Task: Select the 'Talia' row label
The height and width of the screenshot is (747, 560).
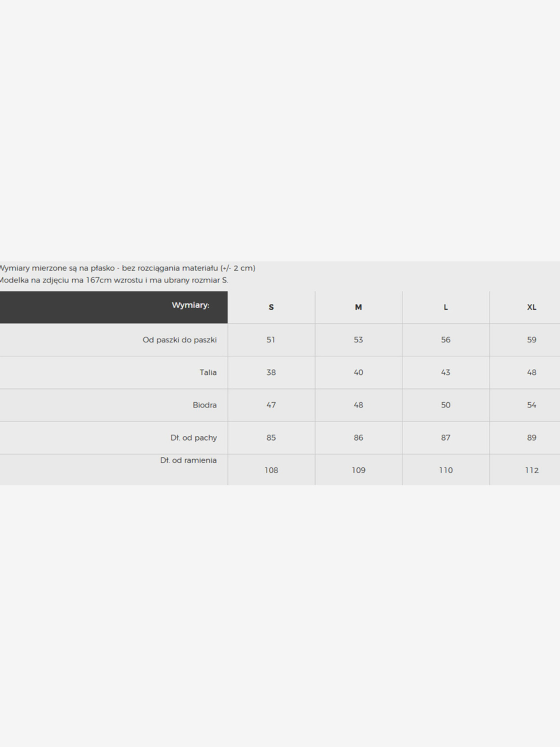Action: 208,372
